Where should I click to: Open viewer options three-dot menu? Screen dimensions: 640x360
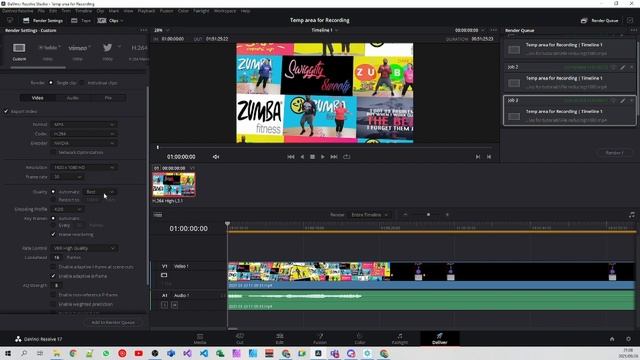[494, 30]
